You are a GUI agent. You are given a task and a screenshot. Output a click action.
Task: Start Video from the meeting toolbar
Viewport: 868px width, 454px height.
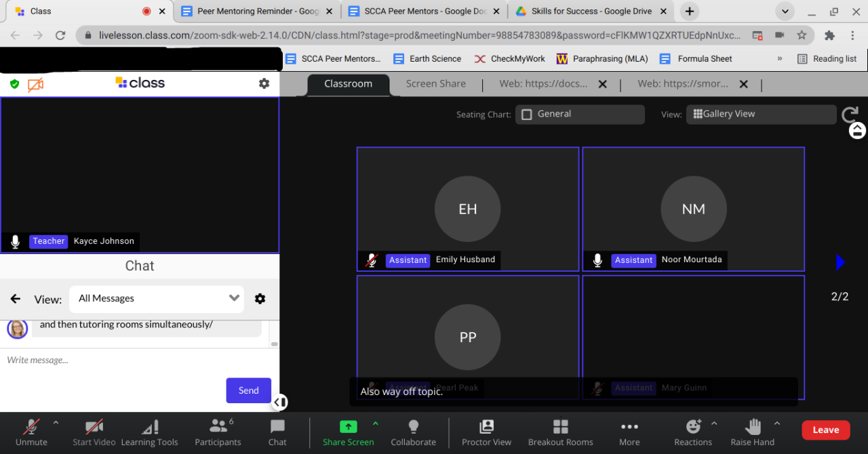pos(94,432)
